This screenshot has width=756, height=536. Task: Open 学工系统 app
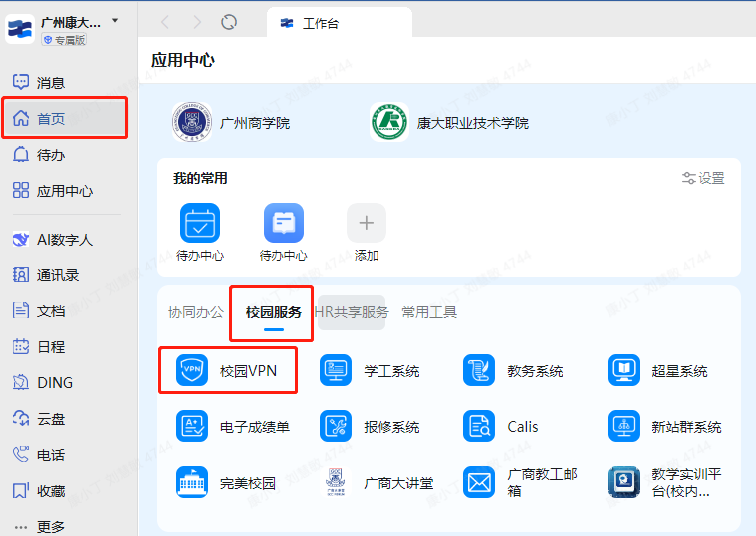point(370,370)
